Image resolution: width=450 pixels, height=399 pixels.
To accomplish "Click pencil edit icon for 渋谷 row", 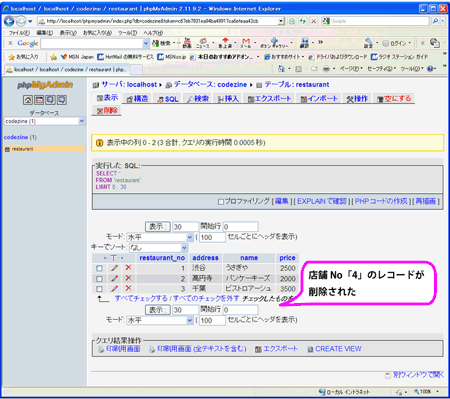I will (x=115, y=268).
